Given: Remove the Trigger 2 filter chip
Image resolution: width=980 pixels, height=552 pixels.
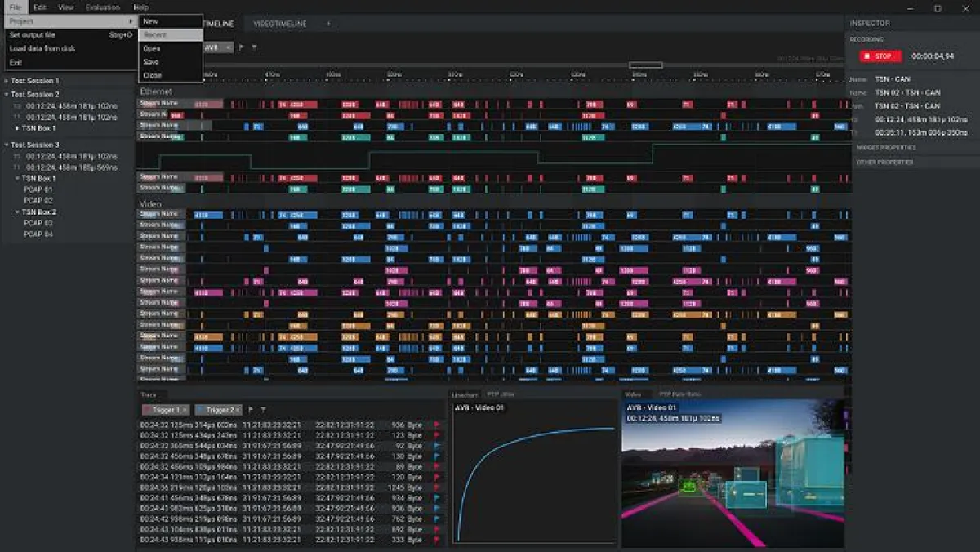Looking at the screenshot, I should (x=237, y=410).
